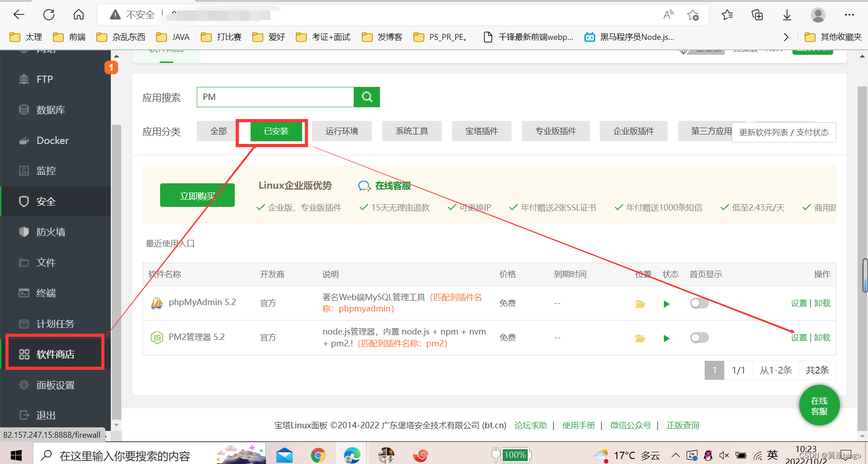868x464 pixels.
Task: Focus the 应用搜索 input field
Action: pyautogui.click(x=275, y=97)
